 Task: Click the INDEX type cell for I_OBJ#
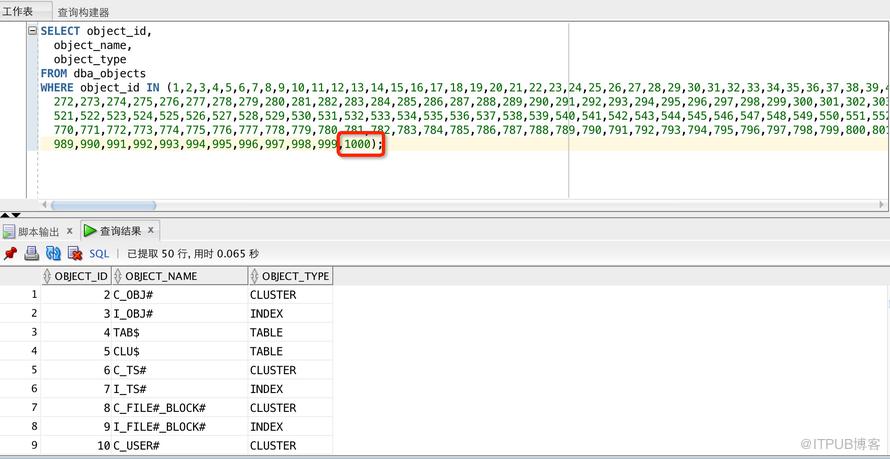click(290, 314)
